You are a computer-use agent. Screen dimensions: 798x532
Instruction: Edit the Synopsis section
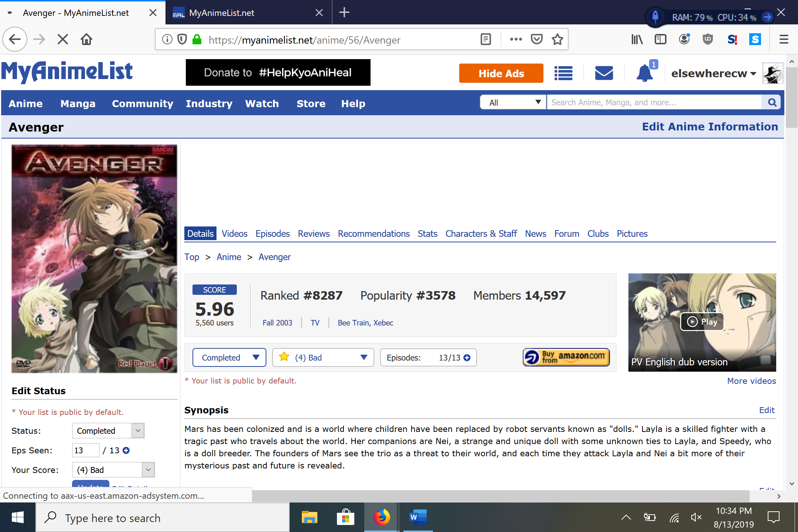[767, 410]
